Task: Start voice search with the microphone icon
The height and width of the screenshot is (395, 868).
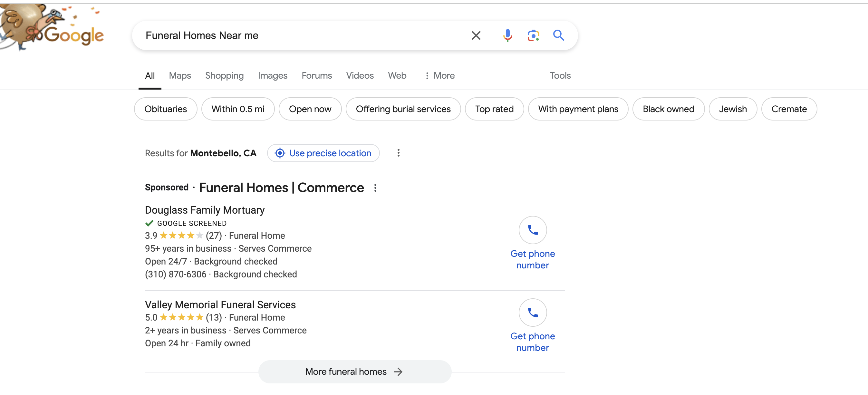Action: click(507, 35)
